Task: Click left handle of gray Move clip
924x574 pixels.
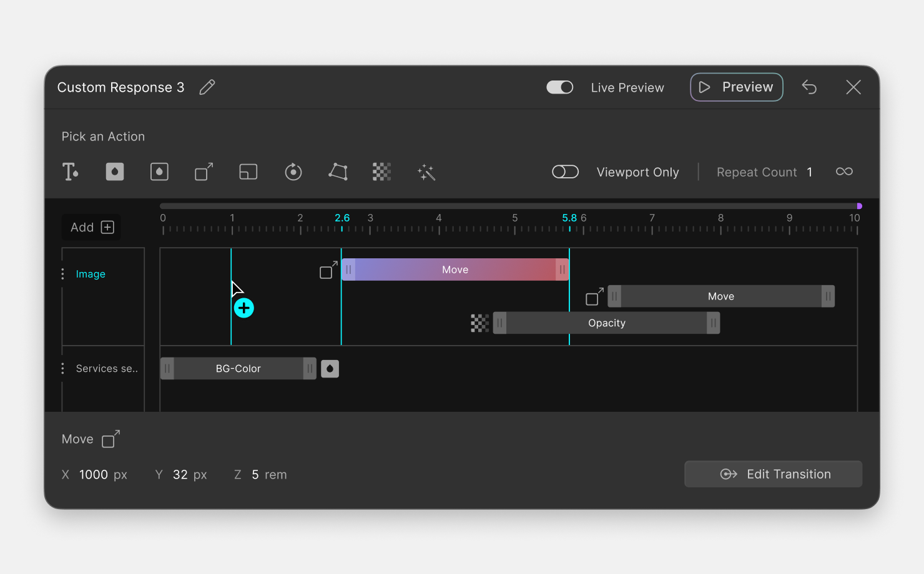Action: pos(614,296)
